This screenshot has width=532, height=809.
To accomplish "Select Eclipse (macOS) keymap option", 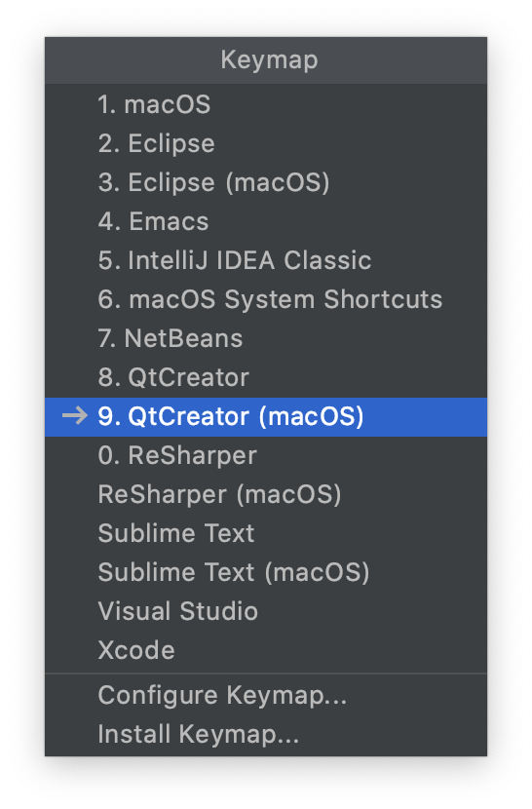I will pos(266,182).
